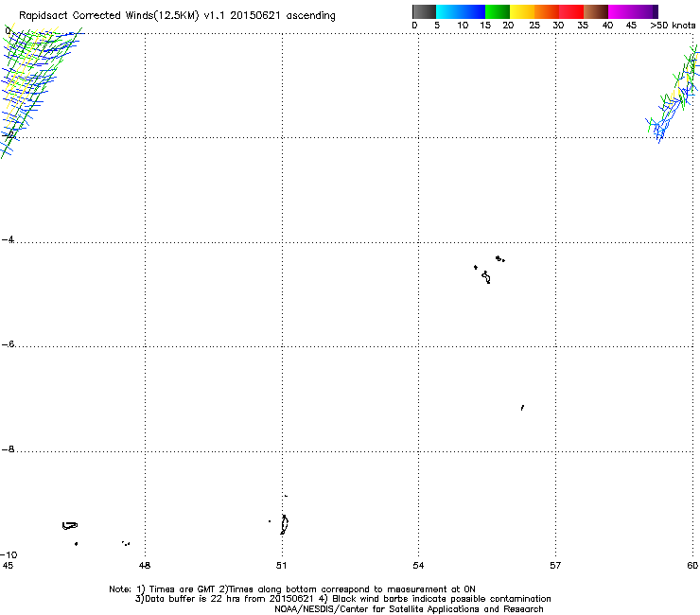Click the legend label '10'
This screenshot has width=700, height=615.
point(463,26)
